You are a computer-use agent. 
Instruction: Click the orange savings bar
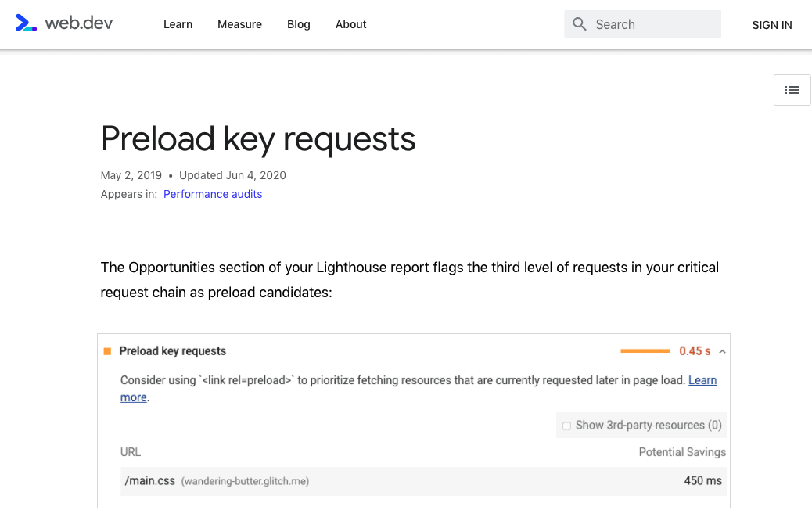click(645, 351)
